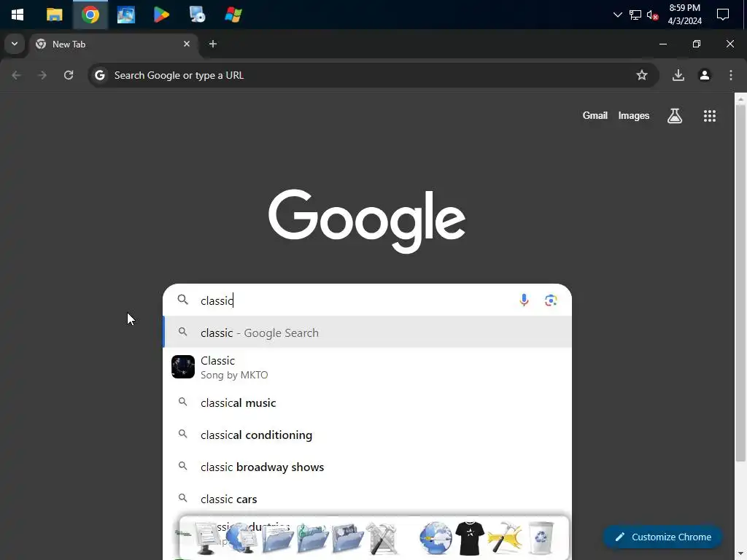Image resolution: width=747 pixels, height=560 pixels.
Task: Open a new tab with plus button
Action: coord(213,44)
